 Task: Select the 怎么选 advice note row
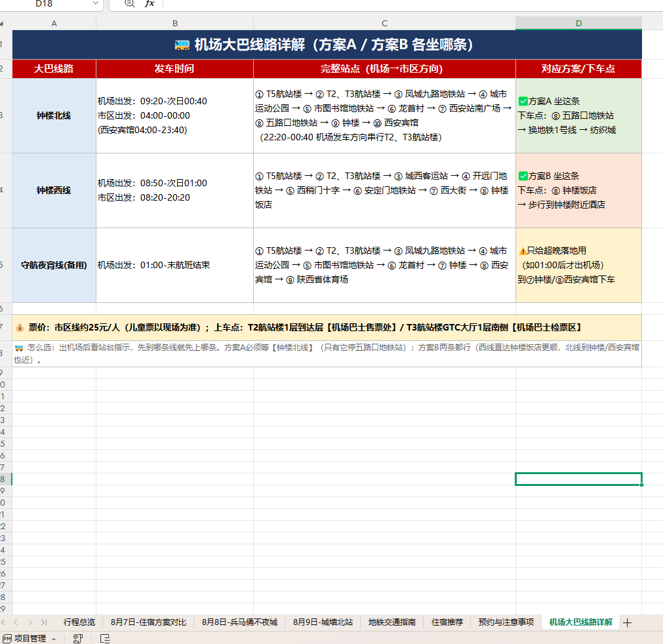[327, 353]
